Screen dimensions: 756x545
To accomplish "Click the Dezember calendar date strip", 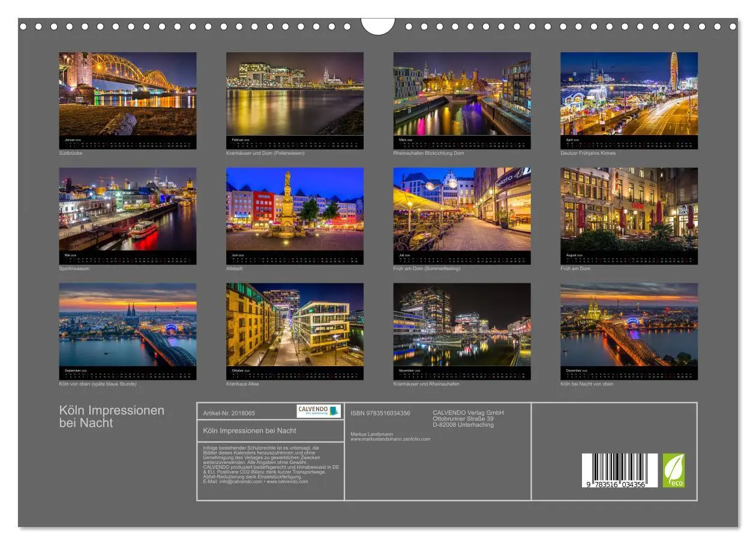I will pos(628,373).
